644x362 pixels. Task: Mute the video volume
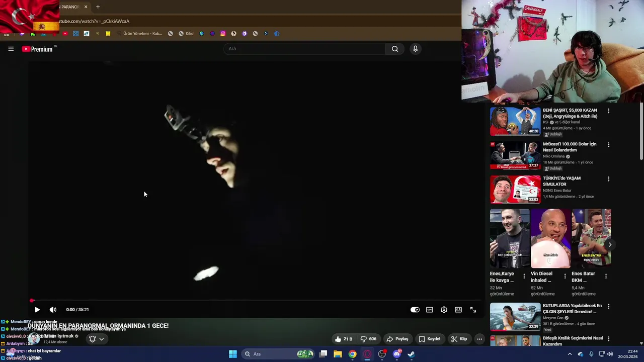click(53, 310)
